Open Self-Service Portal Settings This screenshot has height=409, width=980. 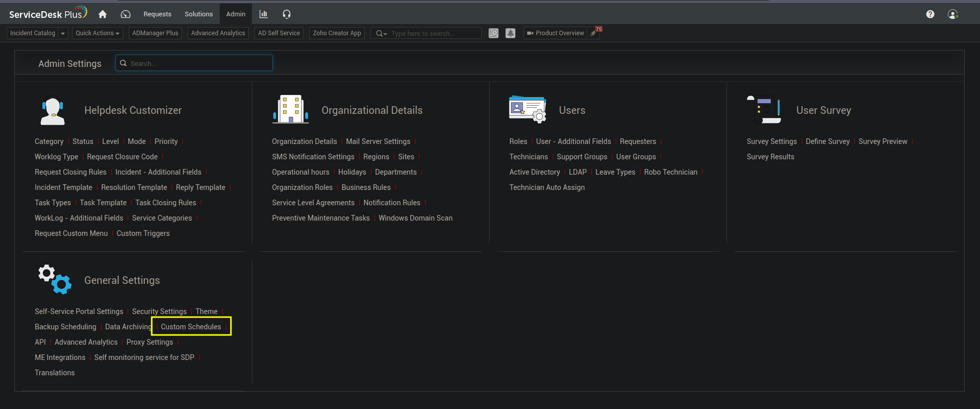(x=79, y=311)
